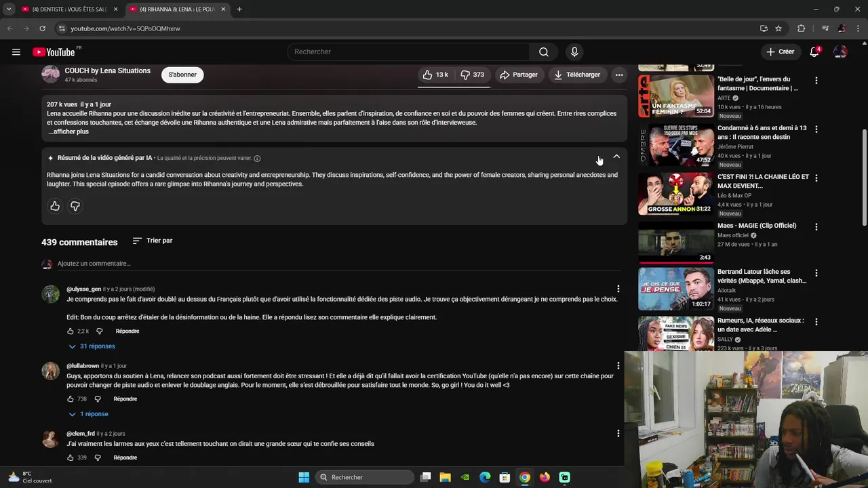Open more actions menu beside Télécharger
Screen dimensions: 868x488
point(619,75)
